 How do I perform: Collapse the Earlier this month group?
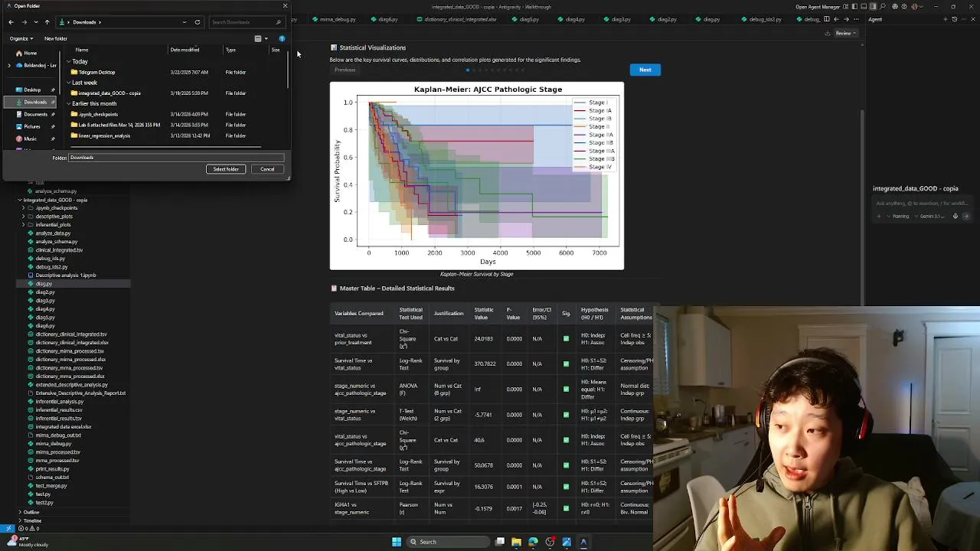(68, 103)
